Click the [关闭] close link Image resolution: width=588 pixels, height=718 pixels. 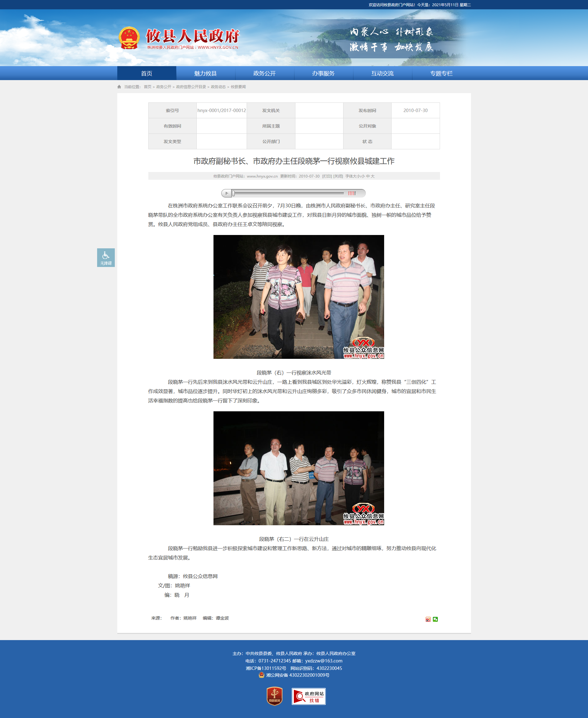click(x=338, y=176)
